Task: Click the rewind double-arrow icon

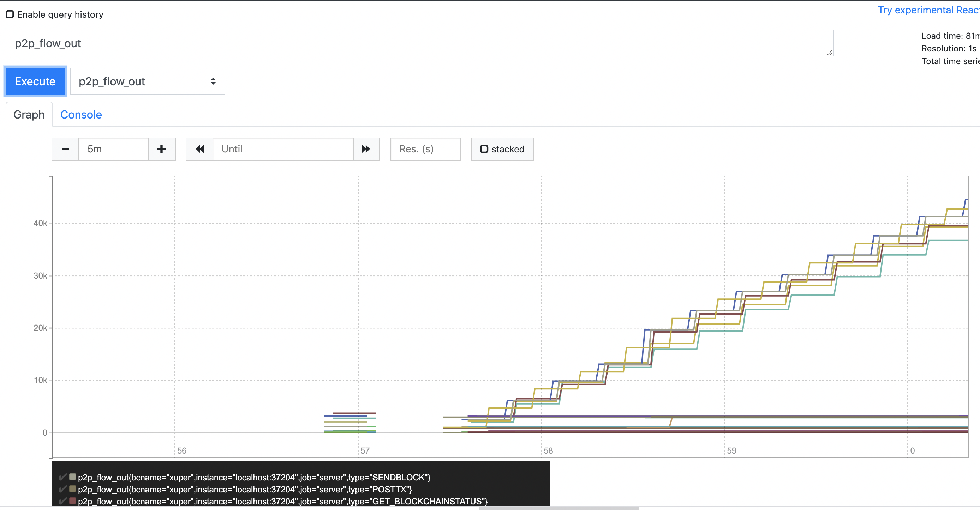Action: 200,149
